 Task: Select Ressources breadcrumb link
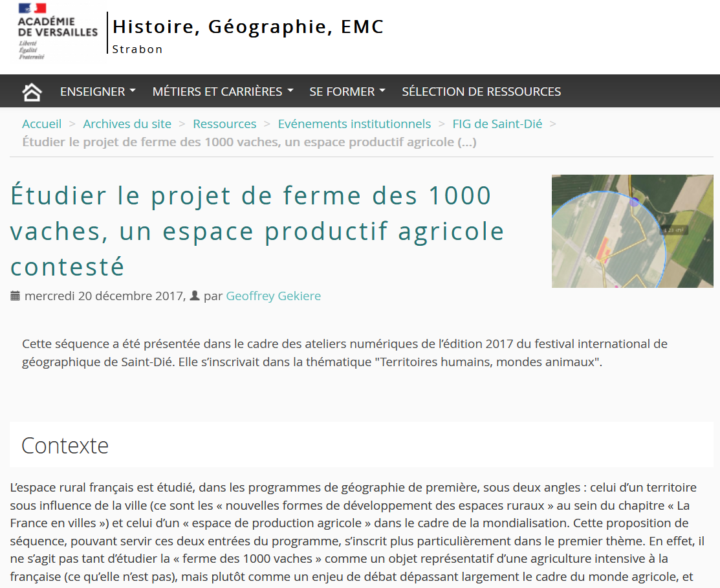pyautogui.click(x=224, y=124)
